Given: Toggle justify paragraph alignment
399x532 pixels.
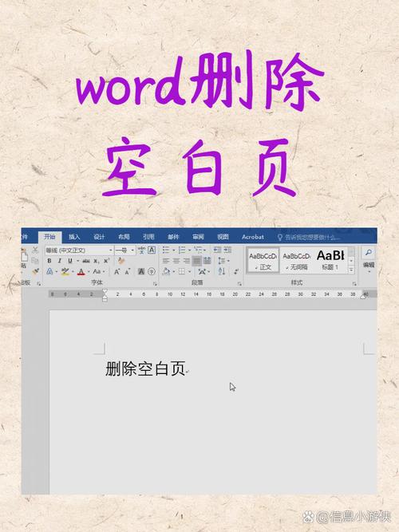Looking at the screenshot, I should point(196,261).
